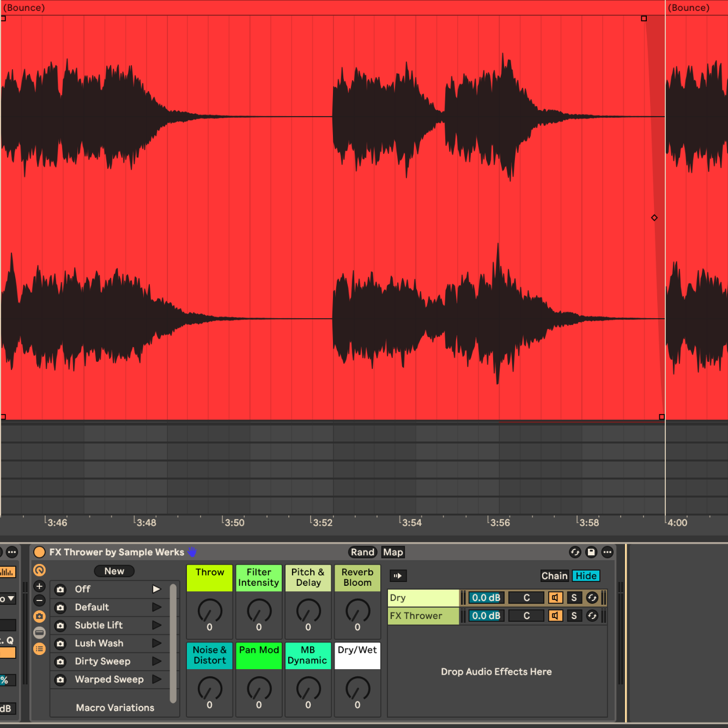The height and width of the screenshot is (728, 728).
Task: Click the auto select chain icon
Action: coord(398,576)
